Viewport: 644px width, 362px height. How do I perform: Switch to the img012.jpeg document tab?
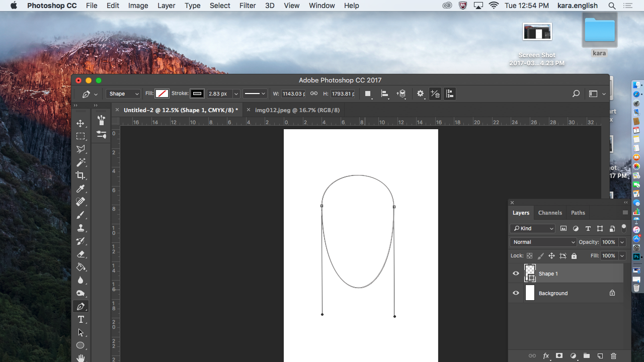pyautogui.click(x=296, y=109)
